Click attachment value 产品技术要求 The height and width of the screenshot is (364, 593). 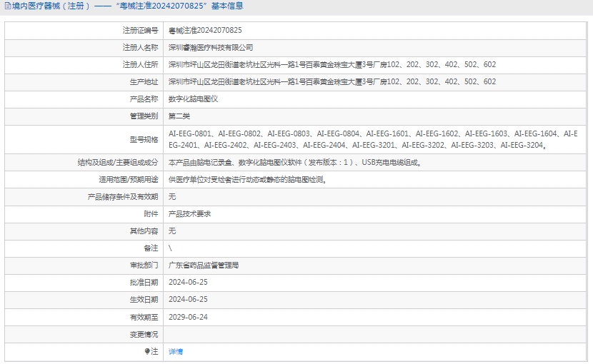click(x=189, y=214)
